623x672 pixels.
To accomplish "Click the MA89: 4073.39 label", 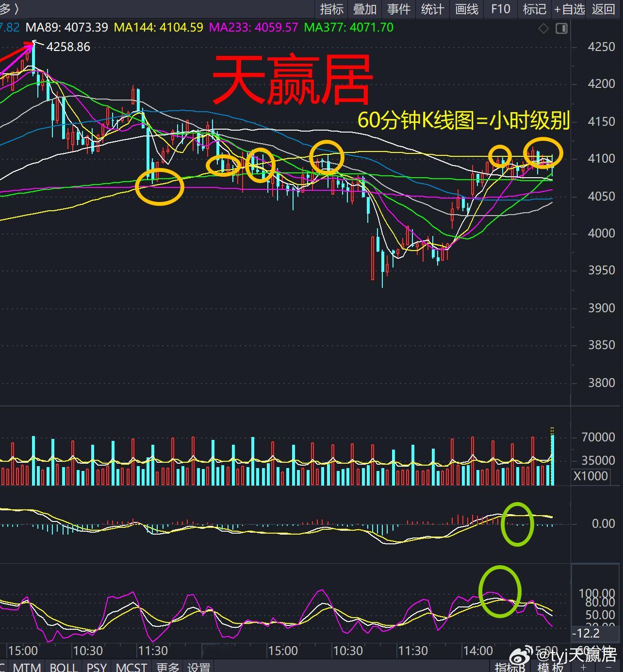I will tap(67, 28).
